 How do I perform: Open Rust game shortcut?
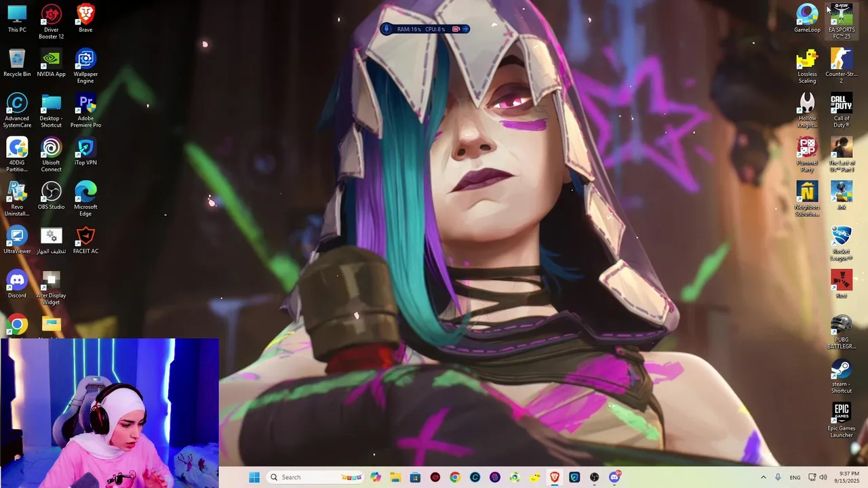(x=842, y=285)
